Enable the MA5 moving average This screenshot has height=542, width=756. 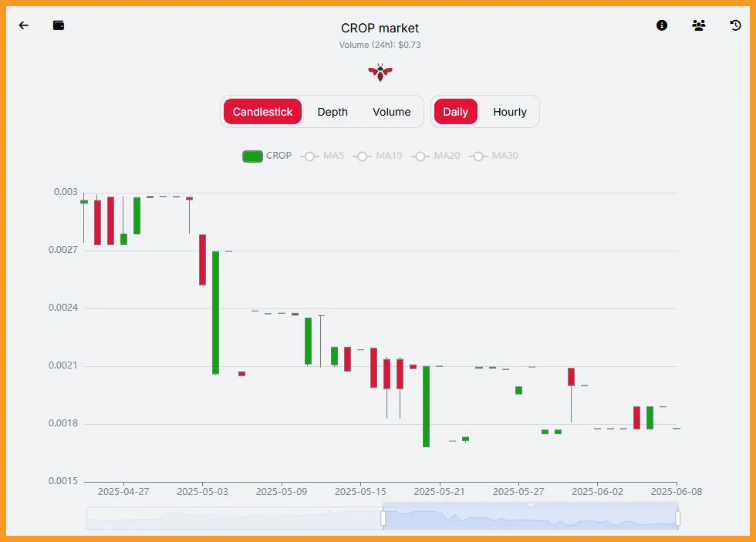(322, 156)
